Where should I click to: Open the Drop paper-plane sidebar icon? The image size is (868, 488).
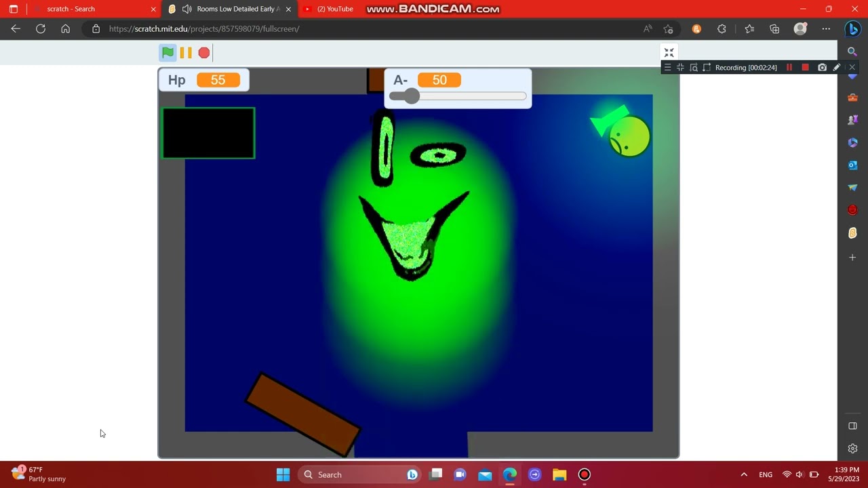pos(852,188)
